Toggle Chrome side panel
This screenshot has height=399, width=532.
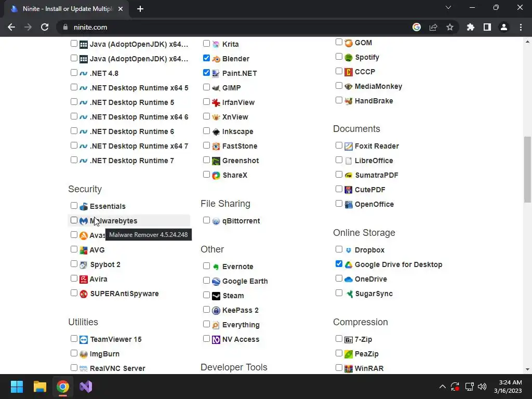[x=487, y=27]
